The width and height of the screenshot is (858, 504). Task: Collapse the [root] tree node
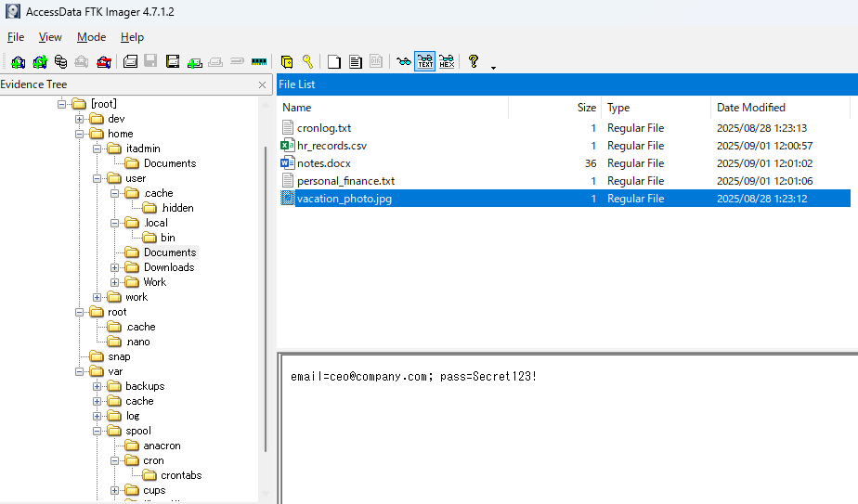pyautogui.click(x=62, y=104)
